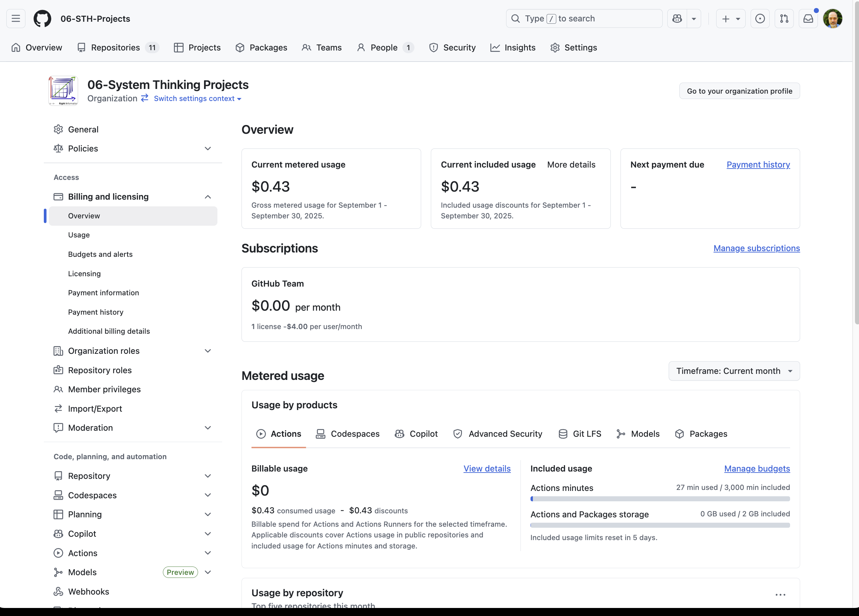Click the user avatar at top right
This screenshot has height=616, width=859.
click(832, 18)
